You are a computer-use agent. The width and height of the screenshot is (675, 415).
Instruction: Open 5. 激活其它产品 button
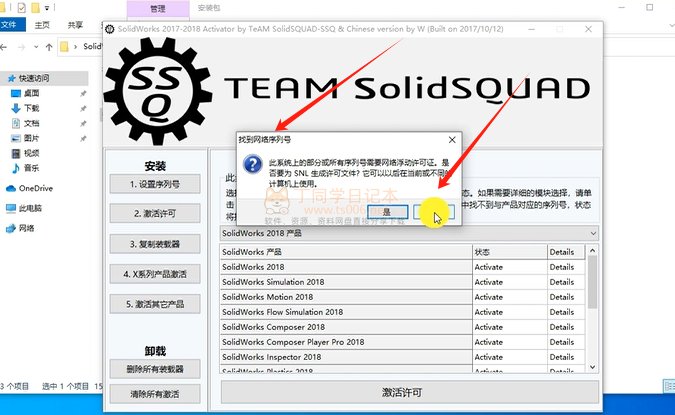[155, 304]
